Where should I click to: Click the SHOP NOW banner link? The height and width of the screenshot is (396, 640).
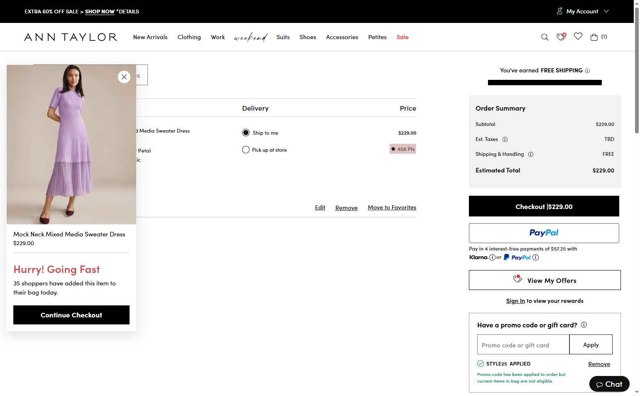[x=100, y=11]
